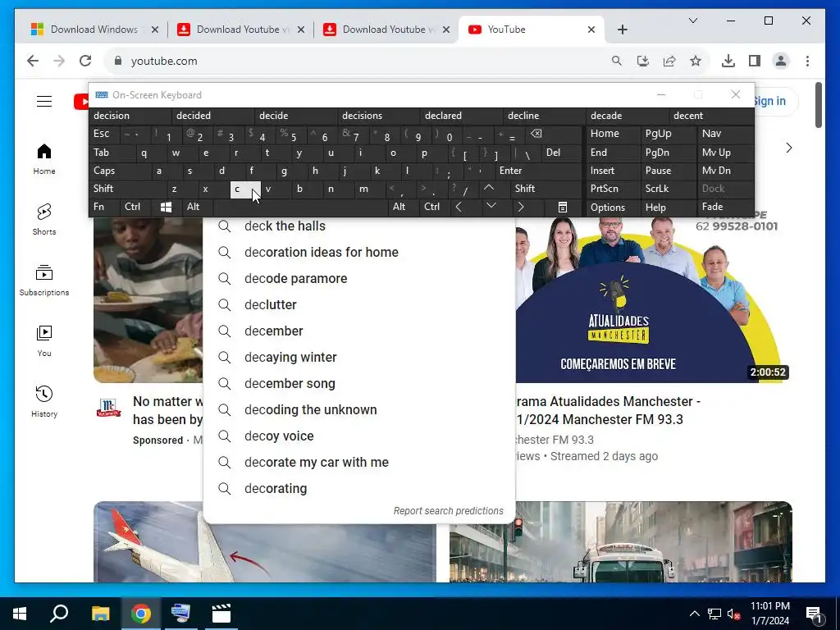Screen dimensions: 840x630
Task: Open You section in sidebar
Action: click(x=44, y=340)
